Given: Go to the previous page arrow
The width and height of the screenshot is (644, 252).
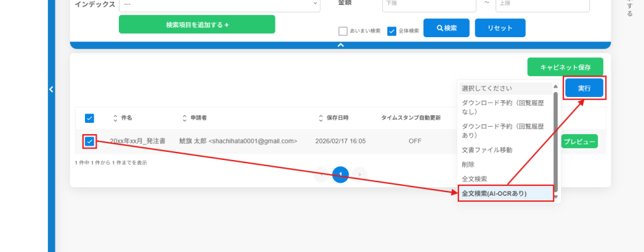Looking at the screenshot, I should (321, 174).
